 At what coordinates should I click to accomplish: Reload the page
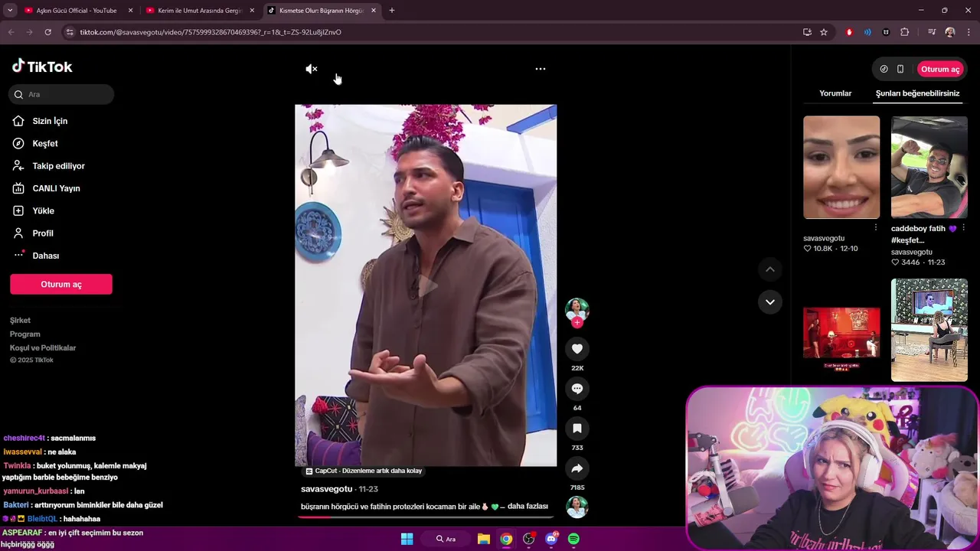pyautogui.click(x=47, y=32)
